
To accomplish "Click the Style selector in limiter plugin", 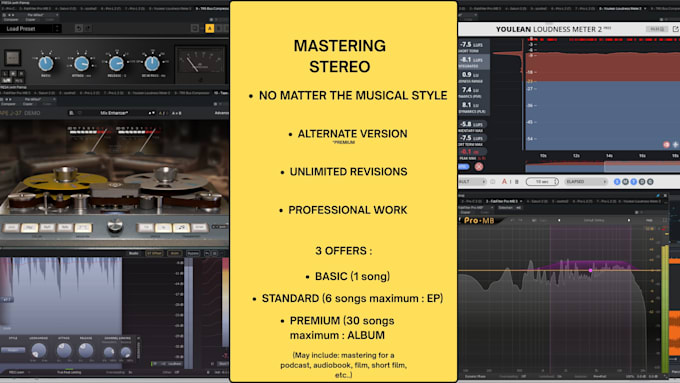I will click(13, 350).
